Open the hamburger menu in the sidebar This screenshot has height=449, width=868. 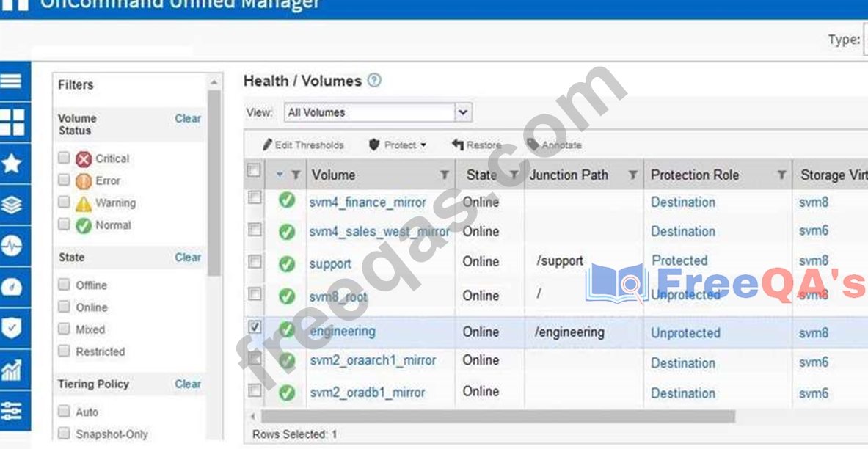tap(12, 80)
